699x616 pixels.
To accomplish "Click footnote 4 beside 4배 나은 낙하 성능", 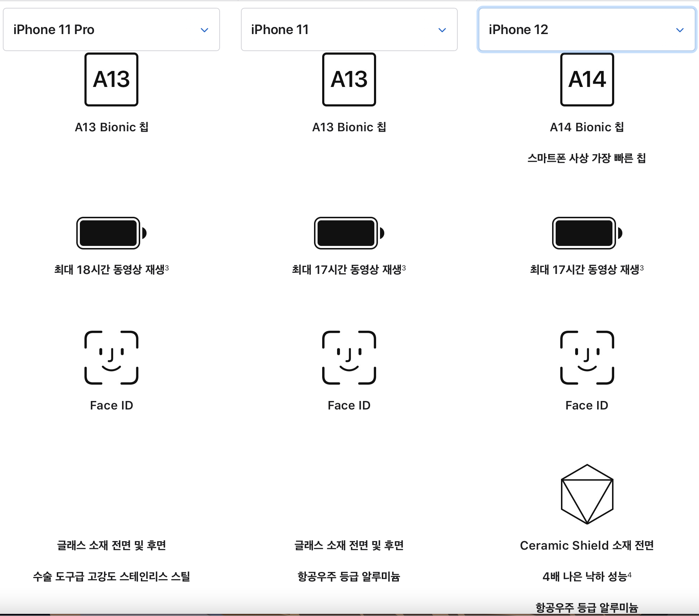I will [630, 574].
